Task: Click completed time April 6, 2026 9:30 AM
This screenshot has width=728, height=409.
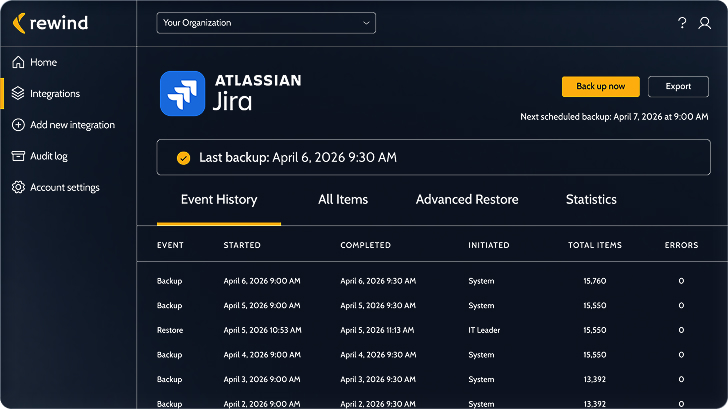Action: pos(378,281)
